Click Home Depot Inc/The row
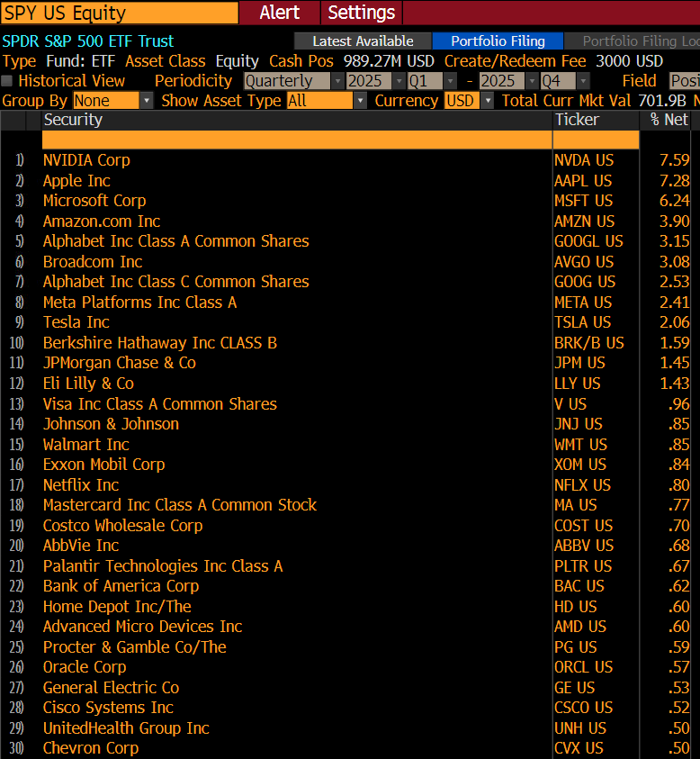This screenshot has width=700, height=759. (x=117, y=607)
